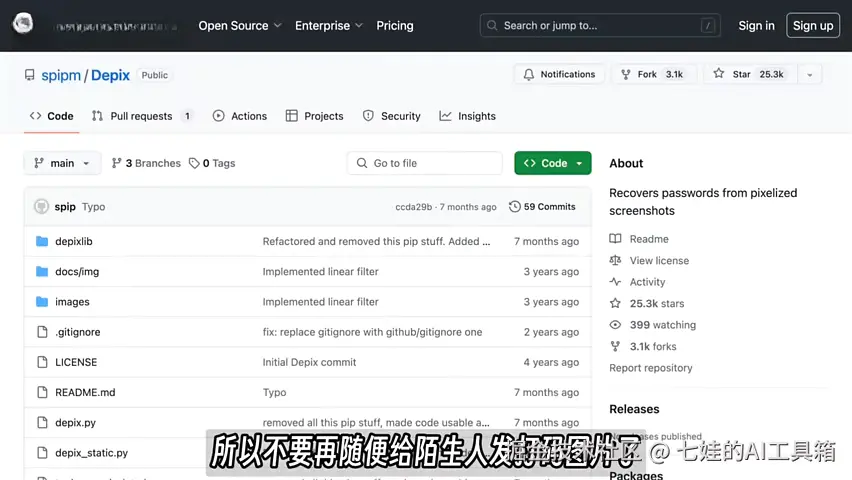Open the Actions tab
The image size is (852, 480).
point(240,116)
